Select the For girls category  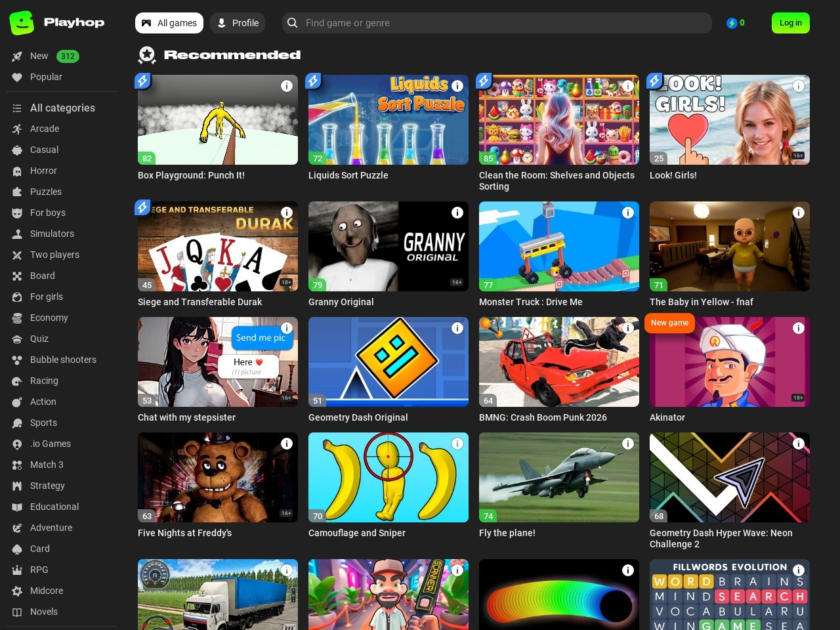coord(47,297)
